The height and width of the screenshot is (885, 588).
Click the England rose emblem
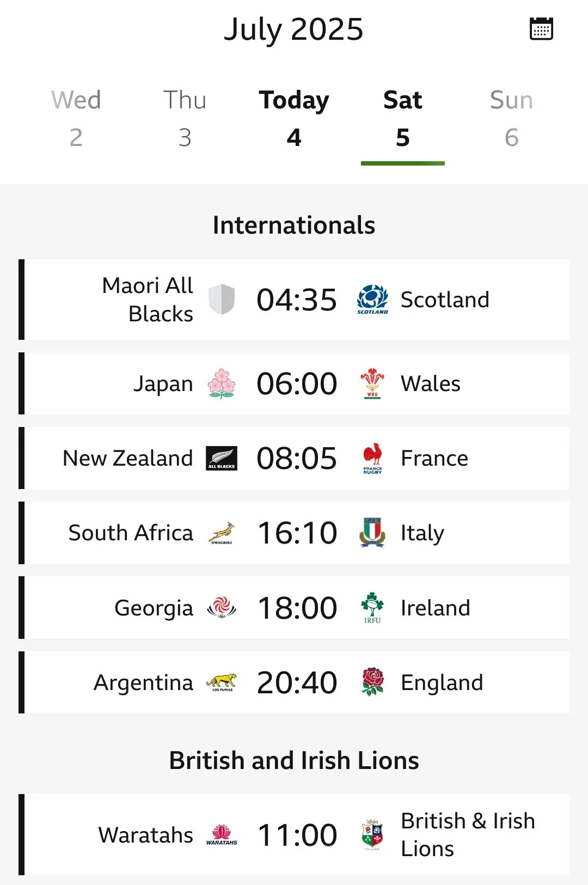372,682
